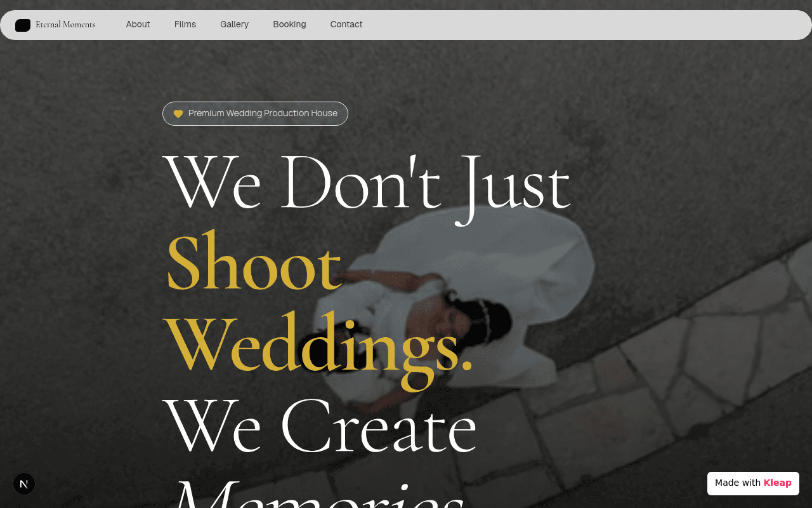Image resolution: width=812 pixels, height=508 pixels.
Task: Click the Next.js dev tools N icon
Action: (x=24, y=484)
